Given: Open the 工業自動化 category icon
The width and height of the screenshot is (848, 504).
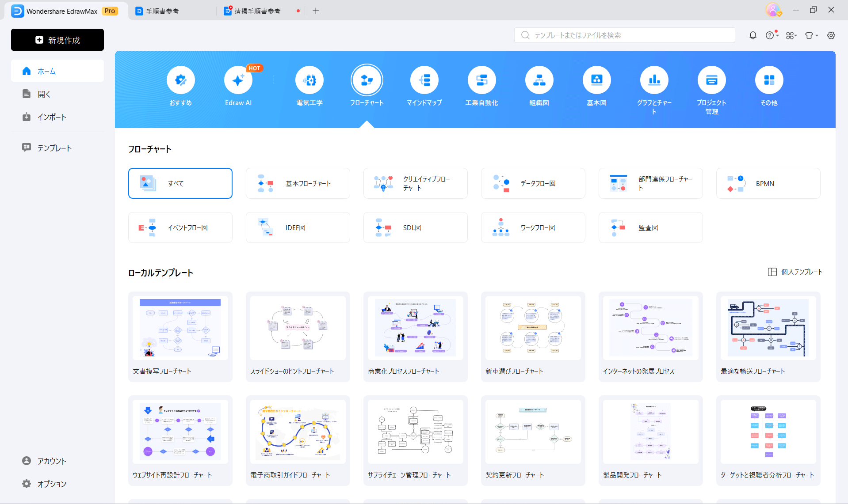Looking at the screenshot, I should coord(482,80).
